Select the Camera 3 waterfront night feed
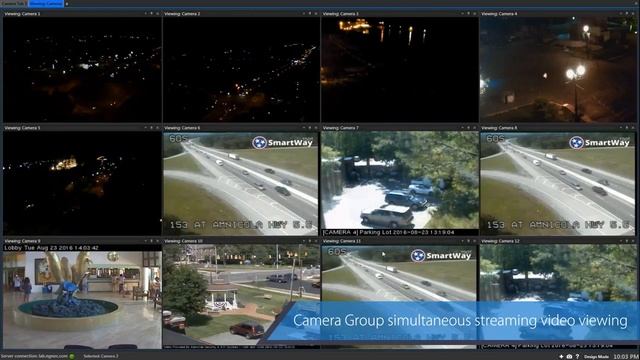The image size is (640, 360). coord(400,69)
